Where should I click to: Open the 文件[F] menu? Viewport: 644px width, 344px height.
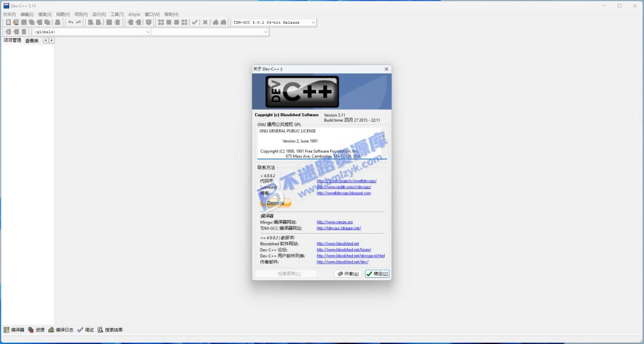pos(9,14)
